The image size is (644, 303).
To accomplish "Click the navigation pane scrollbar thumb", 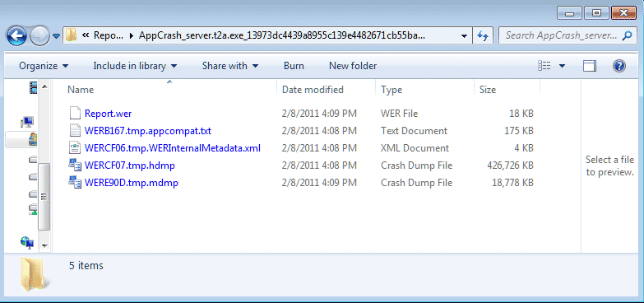I will pyautogui.click(x=44, y=197).
